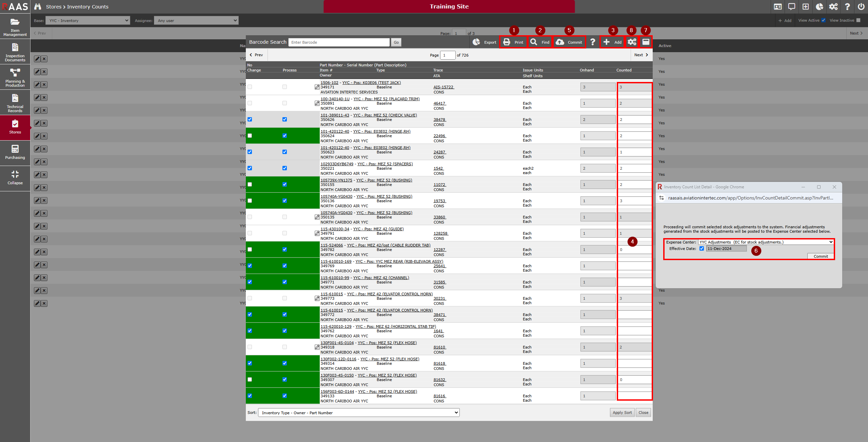Click the Go button next to barcode
This screenshot has height=442, width=868.
coord(396,42)
